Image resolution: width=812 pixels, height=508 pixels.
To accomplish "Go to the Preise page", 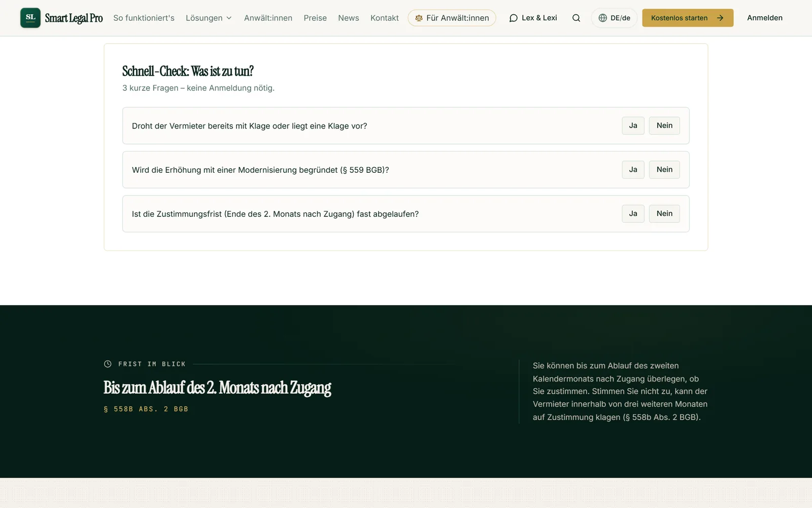I will click(x=315, y=18).
